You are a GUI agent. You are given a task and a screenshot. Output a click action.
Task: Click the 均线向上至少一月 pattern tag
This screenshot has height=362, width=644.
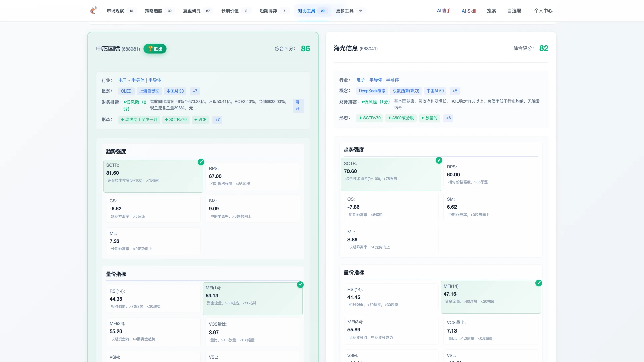139,120
